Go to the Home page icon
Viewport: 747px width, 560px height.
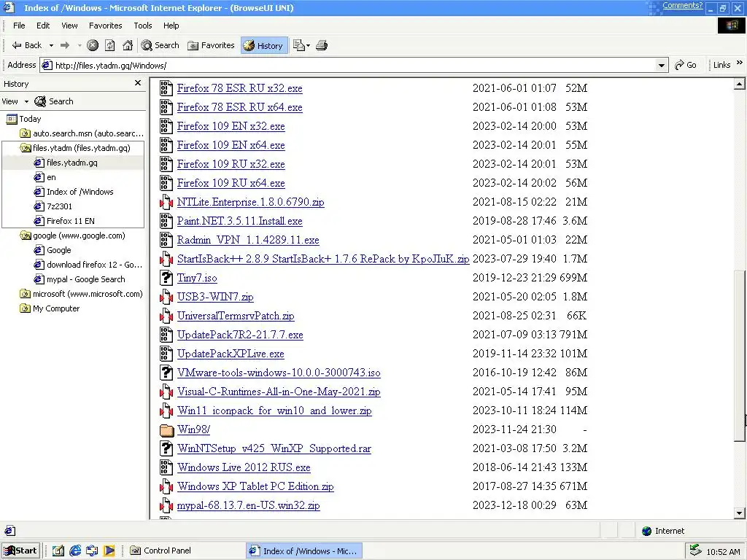[127, 45]
